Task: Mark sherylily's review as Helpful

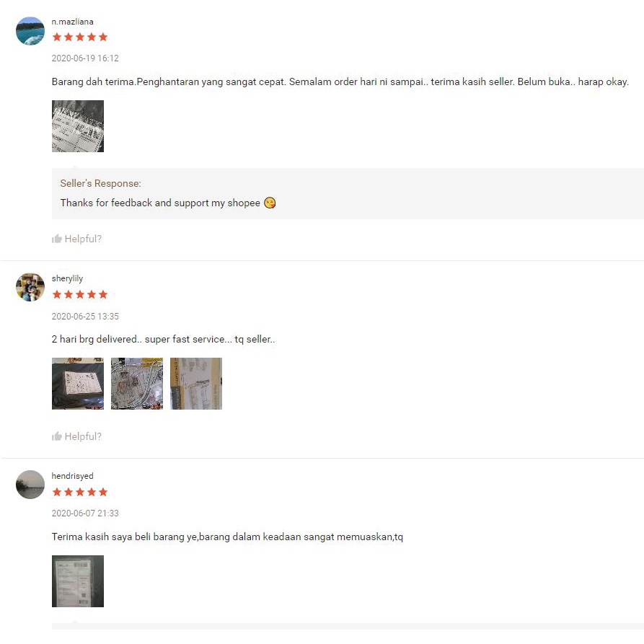Action: coord(76,436)
